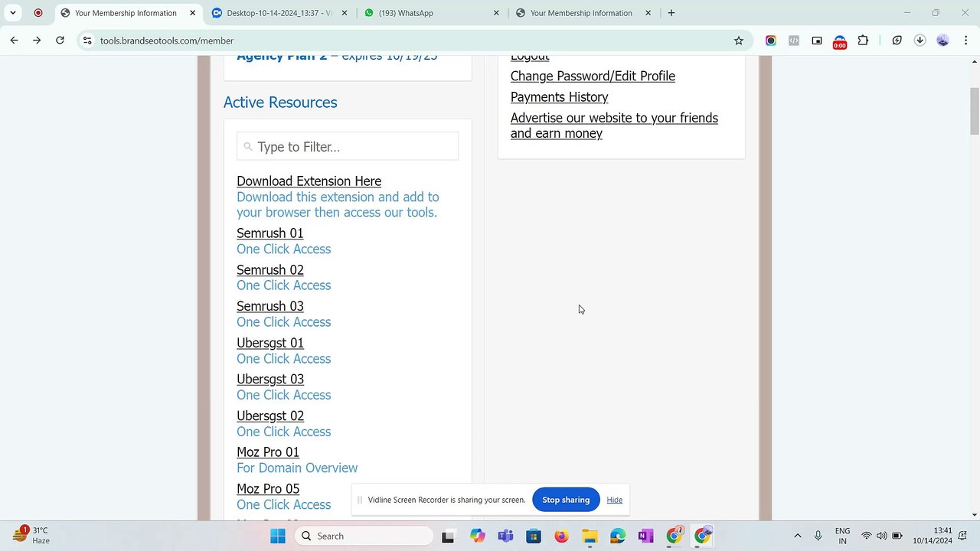Click 'For Domain Overview' text
This screenshot has width=980, height=551.
coord(297,468)
